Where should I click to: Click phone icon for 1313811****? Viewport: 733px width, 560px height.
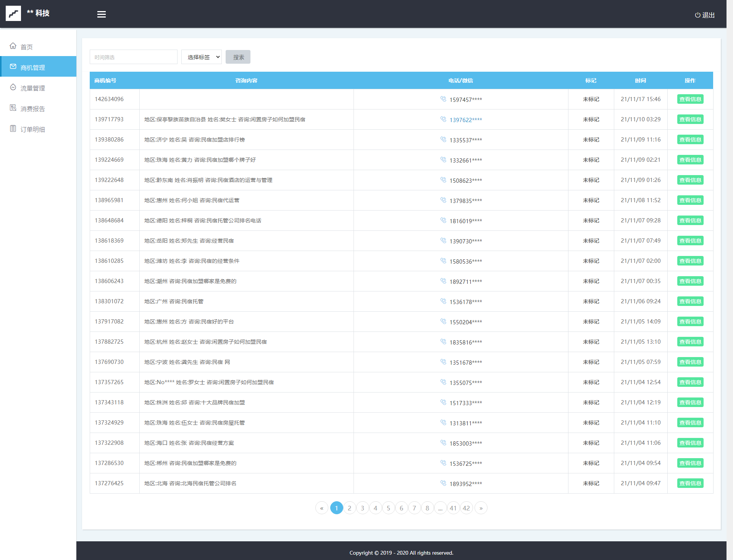pyautogui.click(x=443, y=422)
